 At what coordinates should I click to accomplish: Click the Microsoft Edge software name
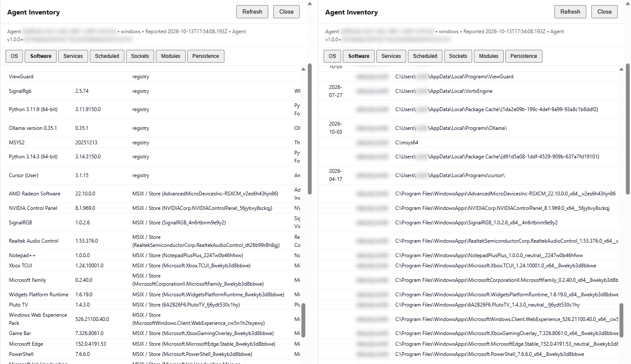click(x=26, y=344)
